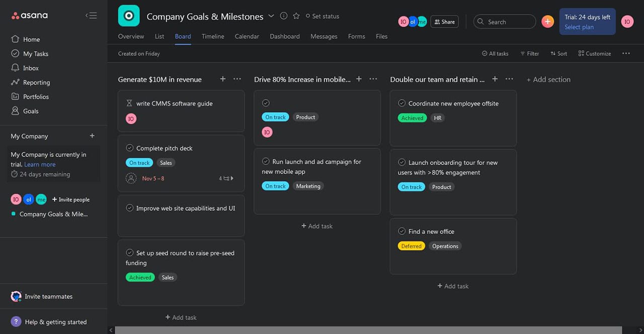Screen dimensions: 644x334
Task: Star the project as favorite
Action: (x=296, y=16)
